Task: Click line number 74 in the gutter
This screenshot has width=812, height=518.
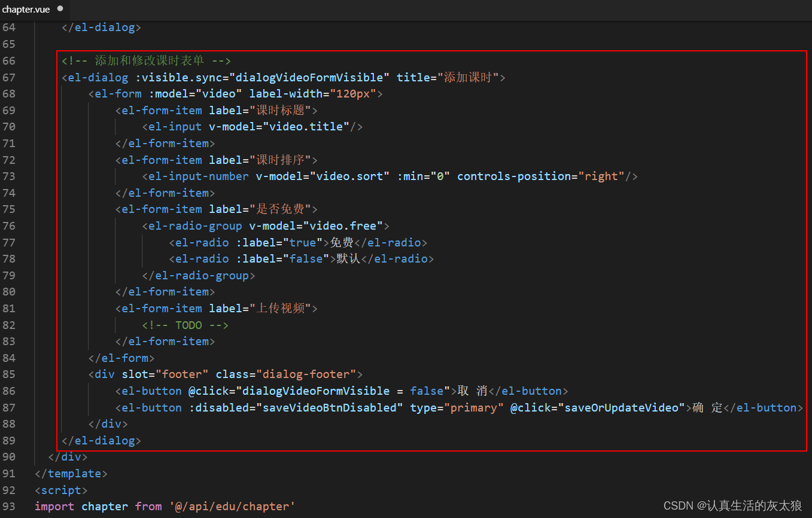Action: (x=9, y=193)
